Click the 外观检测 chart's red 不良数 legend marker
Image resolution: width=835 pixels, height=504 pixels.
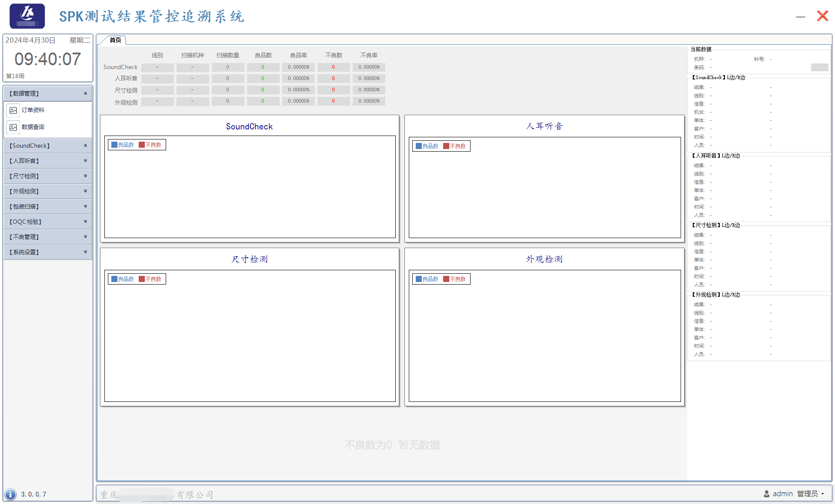(x=446, y=279)
